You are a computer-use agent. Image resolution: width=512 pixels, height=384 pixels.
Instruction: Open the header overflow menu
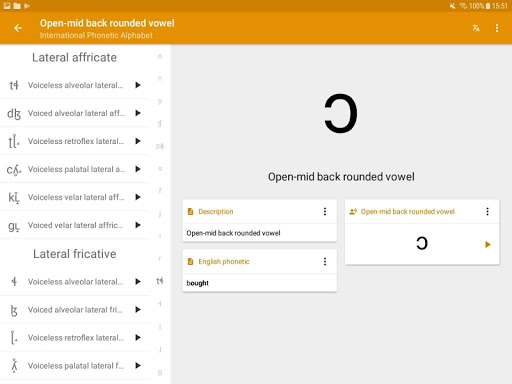pos(497,28)
